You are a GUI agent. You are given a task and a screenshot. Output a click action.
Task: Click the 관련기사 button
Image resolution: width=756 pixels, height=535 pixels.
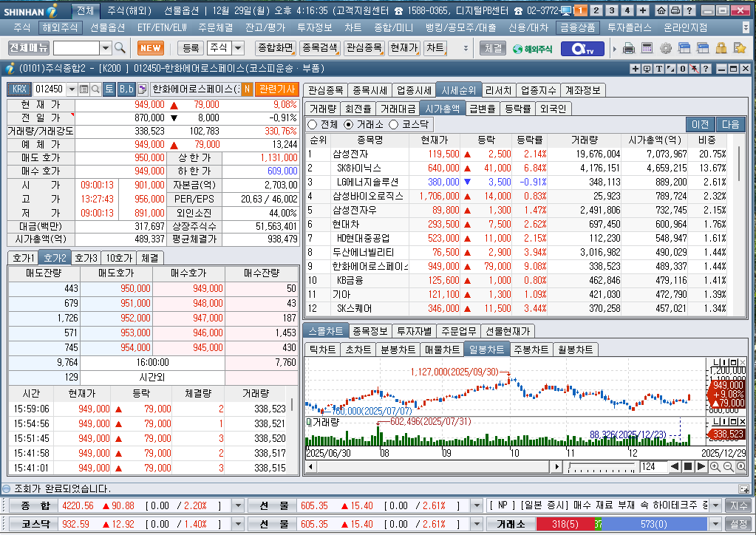(x=277, y=89)
